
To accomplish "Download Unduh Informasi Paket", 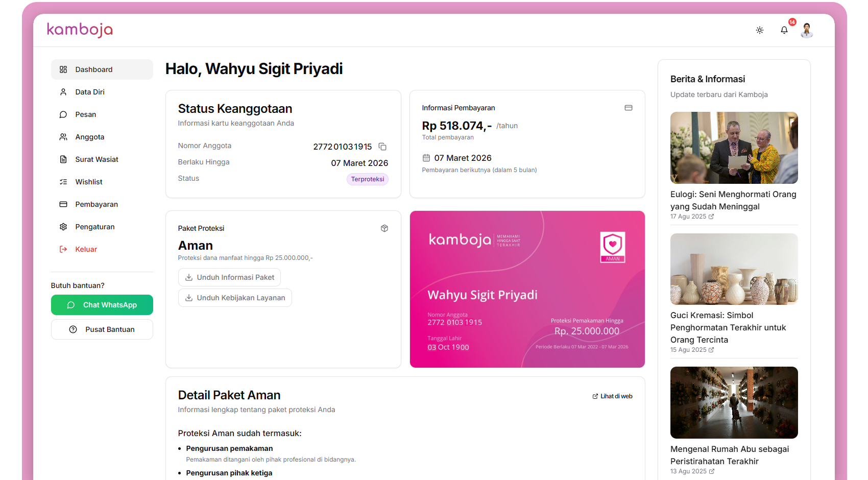I will (x=229, y=277).
